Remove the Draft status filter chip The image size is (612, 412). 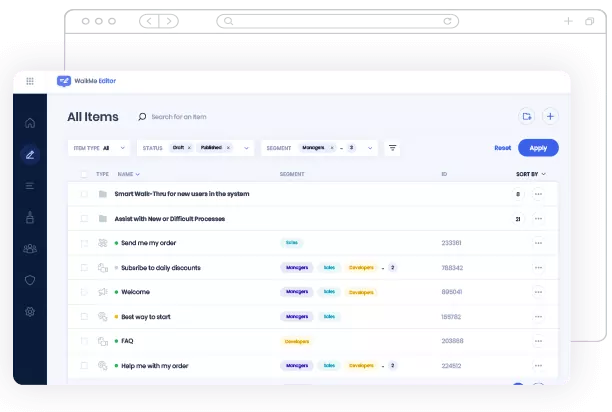pos(189,148)
